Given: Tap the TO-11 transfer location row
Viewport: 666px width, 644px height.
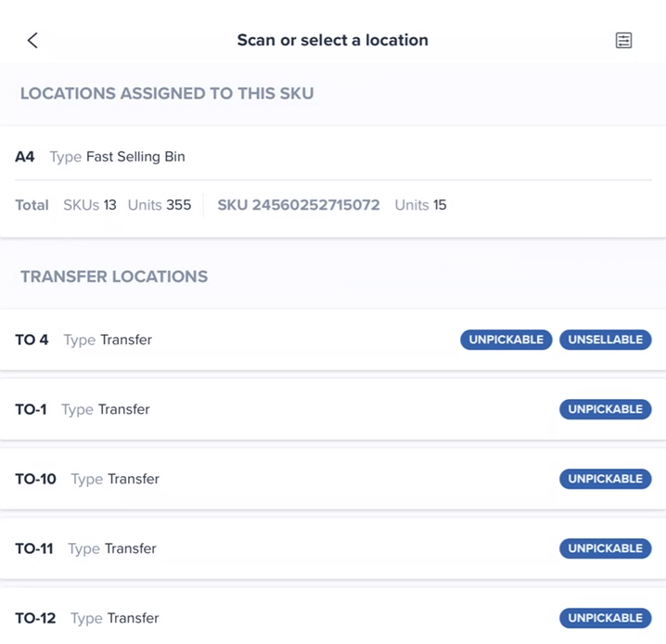Looking at the screenshot, I should coord(333,548).
